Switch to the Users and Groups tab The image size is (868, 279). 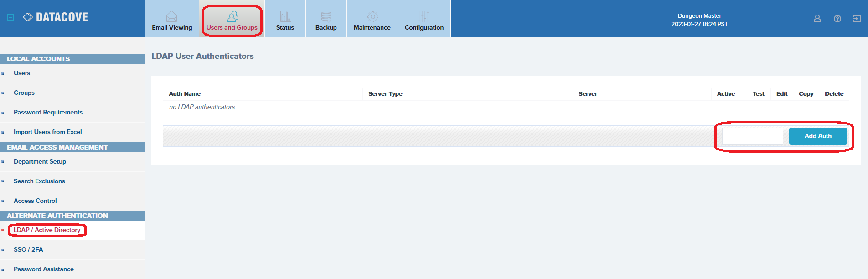coord(232,21)
